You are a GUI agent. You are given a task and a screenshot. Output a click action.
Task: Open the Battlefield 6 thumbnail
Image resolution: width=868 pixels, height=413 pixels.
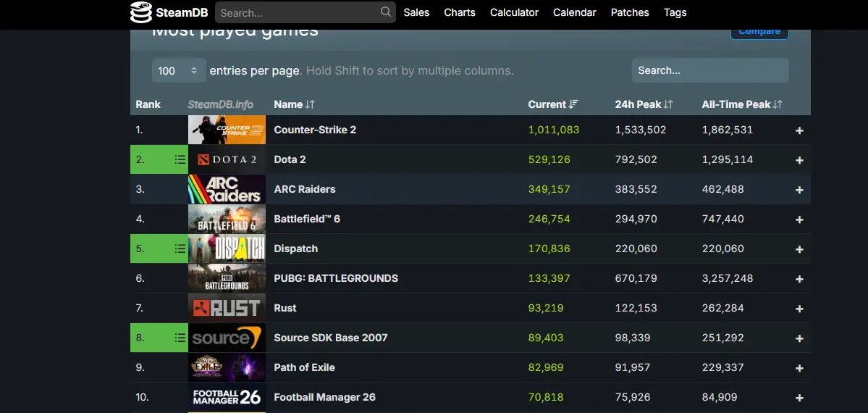click(227, 219)
